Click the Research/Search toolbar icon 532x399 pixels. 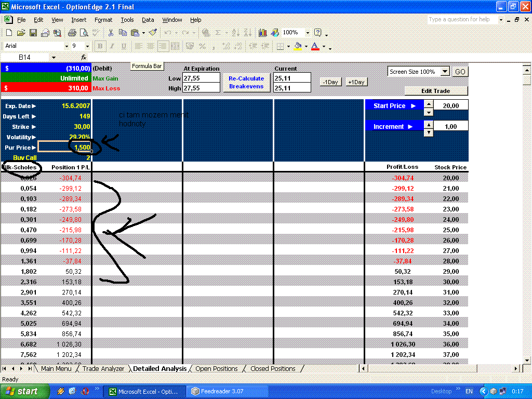click(x=57, y=33)
